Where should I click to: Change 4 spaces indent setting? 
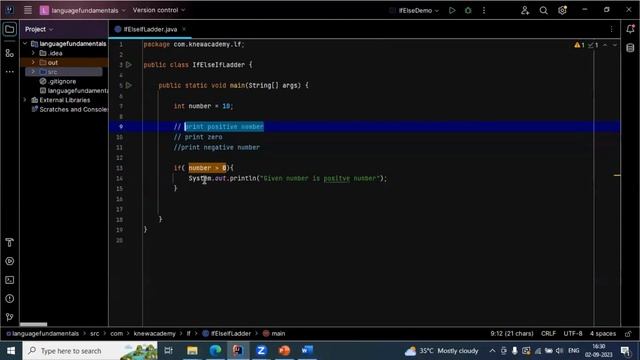coord(602,333)
